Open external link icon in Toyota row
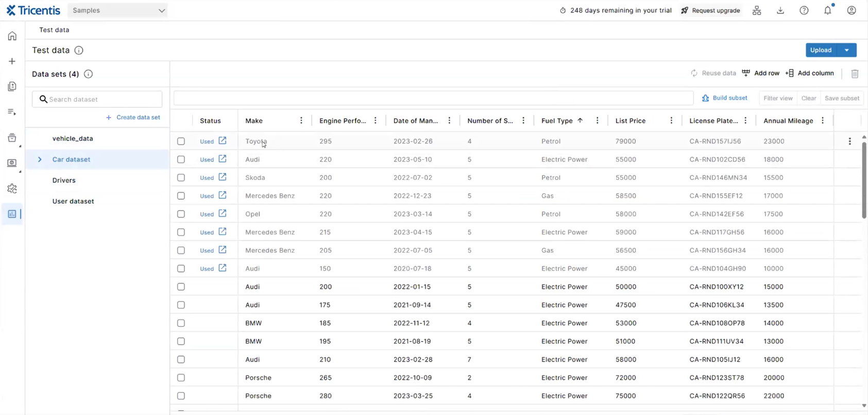Screen dimensions: 868x415 223,141
